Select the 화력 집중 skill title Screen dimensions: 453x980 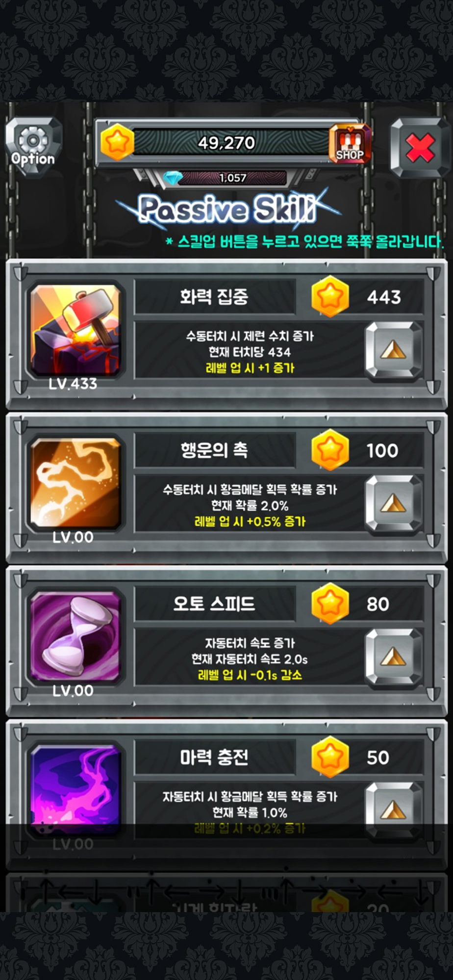(x=214, y=297)
